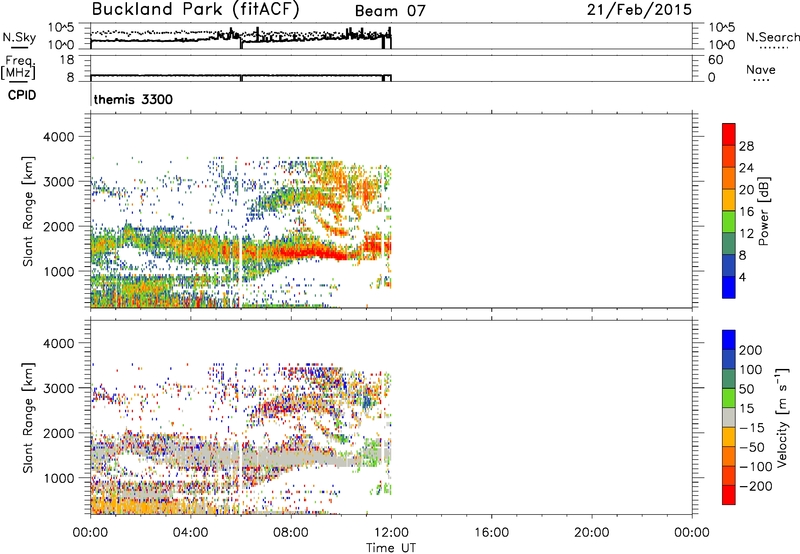Click the blue bottom of power colorbar
800x554 pixels.
click(x=729, y=287)
